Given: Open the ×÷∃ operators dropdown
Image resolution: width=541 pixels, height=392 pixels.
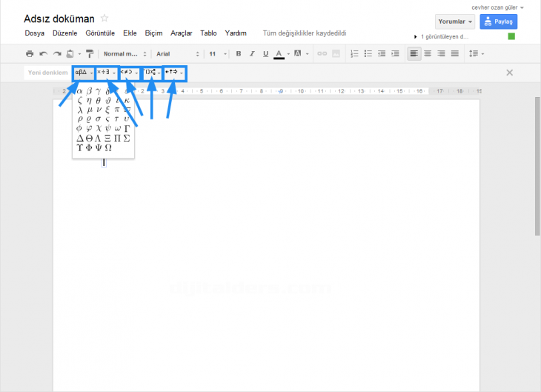Looking at the screenshot, I should pyautogui.click(x=107, y=73).
